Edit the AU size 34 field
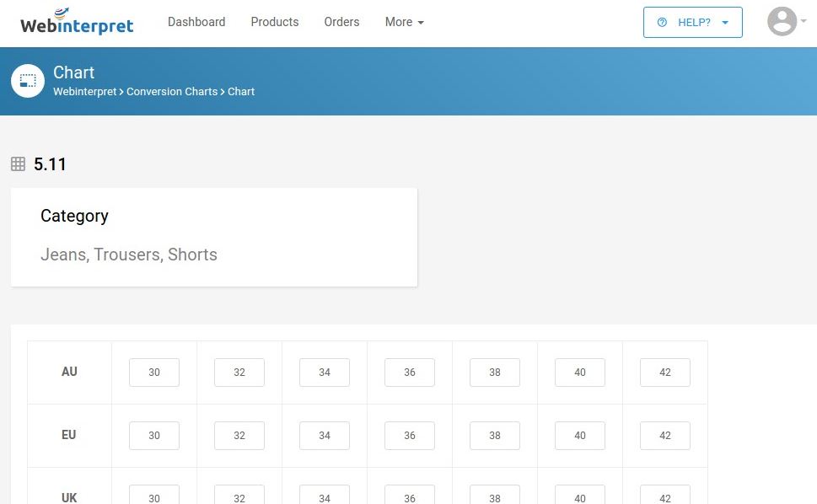This screenshot has width=817, height=504. 325,373
